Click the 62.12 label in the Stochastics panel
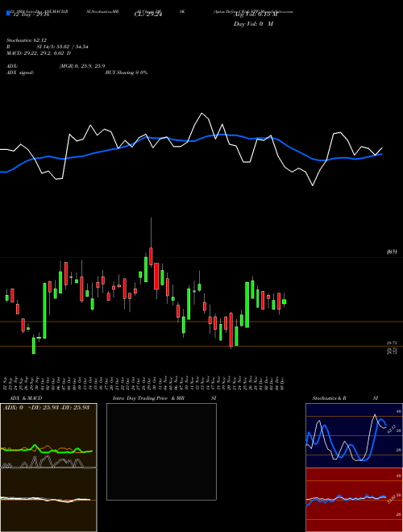This screenshot has height=532, width=403. point(391,429)
